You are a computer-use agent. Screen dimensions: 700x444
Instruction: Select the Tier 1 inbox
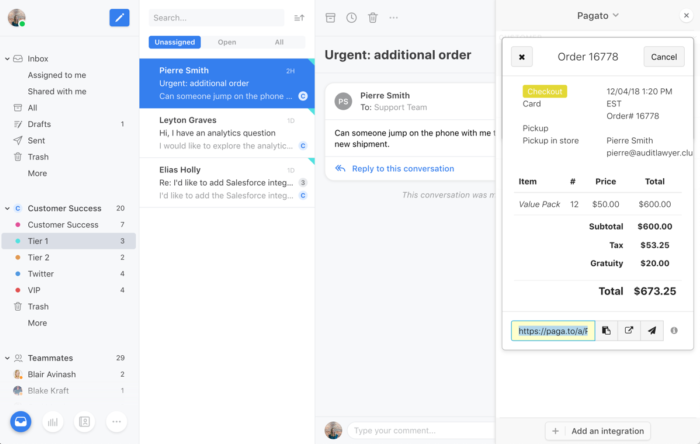69,241
